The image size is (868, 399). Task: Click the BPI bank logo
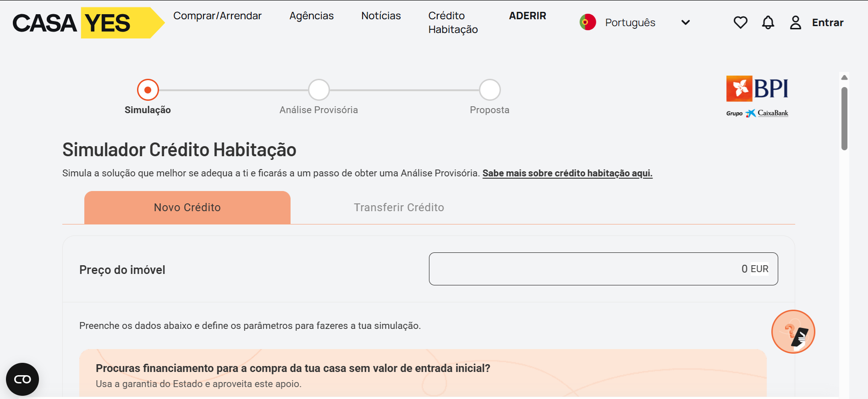tap(757, 96)
